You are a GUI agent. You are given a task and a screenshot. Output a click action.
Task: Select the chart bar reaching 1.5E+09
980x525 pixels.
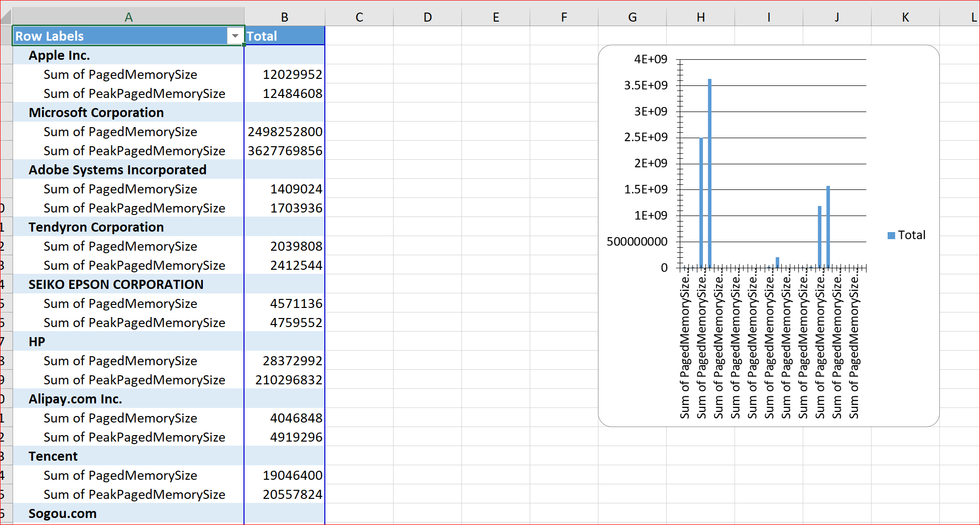(828, 227)
